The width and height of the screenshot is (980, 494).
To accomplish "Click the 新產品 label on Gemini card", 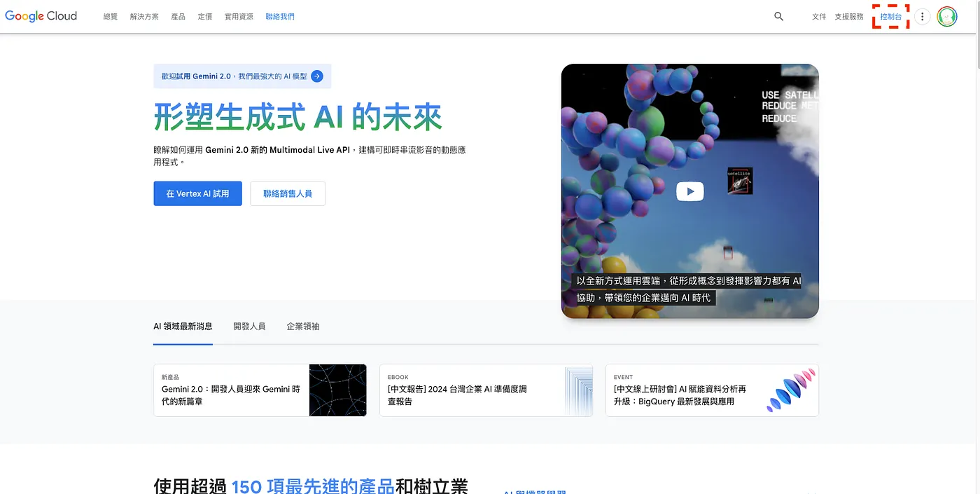I will pyautogui.click(x=170, y=377).
